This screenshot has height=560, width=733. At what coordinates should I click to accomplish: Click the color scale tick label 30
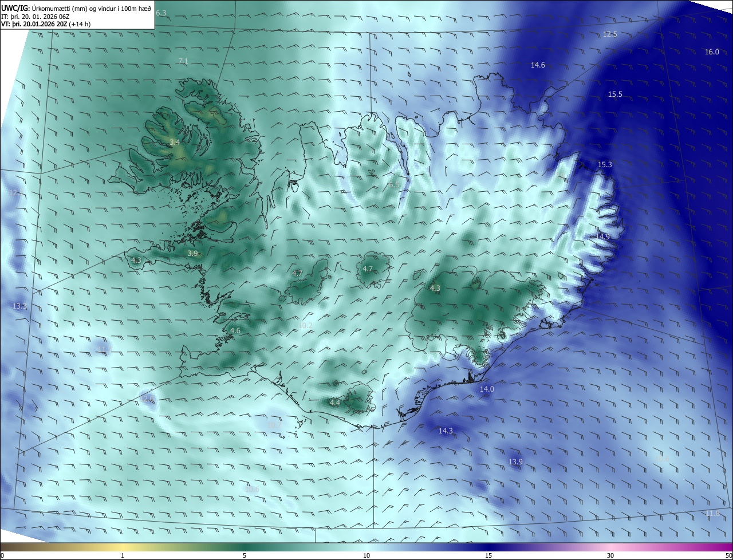(610, 556)
